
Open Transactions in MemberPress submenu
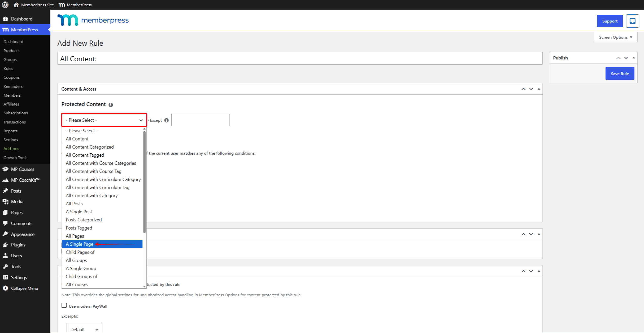click(15, 122)
